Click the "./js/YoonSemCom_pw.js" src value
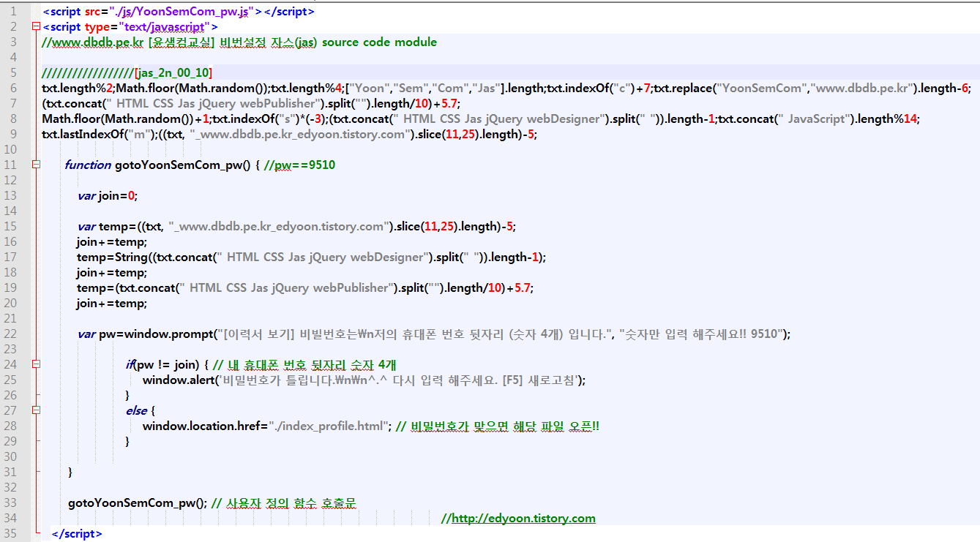 (x=184, y=12)
